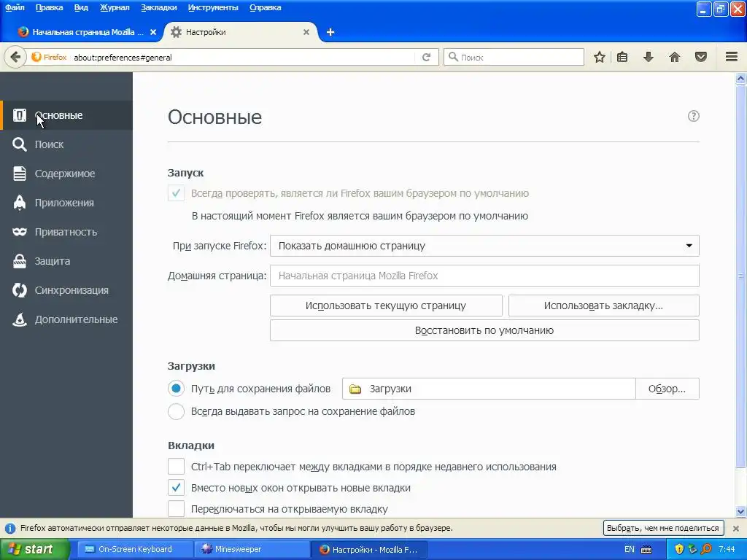The width and height of the screenshot is (747, 560).
Task: Click Использовать текущую страницу button
Action: tap(386, 306)
